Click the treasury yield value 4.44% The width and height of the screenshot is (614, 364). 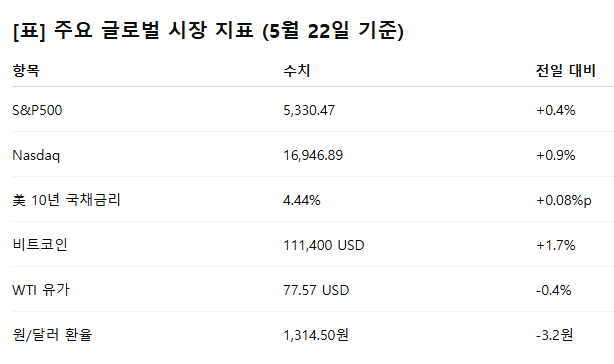click(x=302, y=200)
